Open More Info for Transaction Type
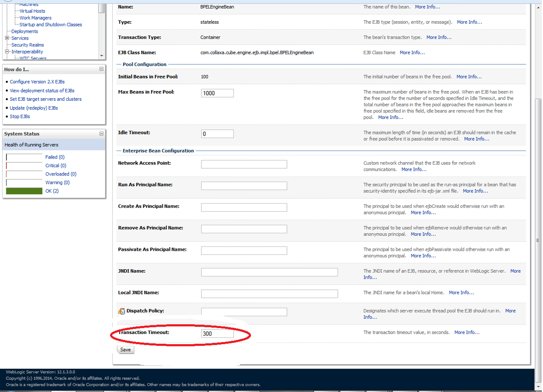This screenshot has height=392, width=543. (x=439, y=37)
